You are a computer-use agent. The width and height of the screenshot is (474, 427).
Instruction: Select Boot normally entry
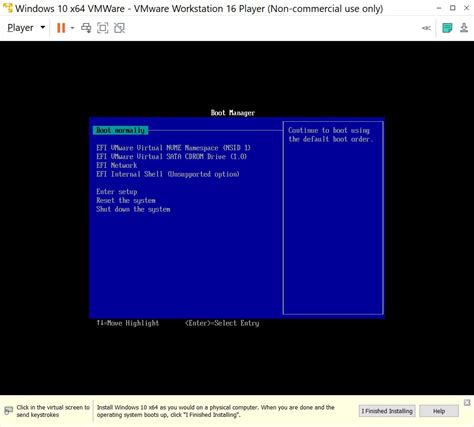pos(120,130)
